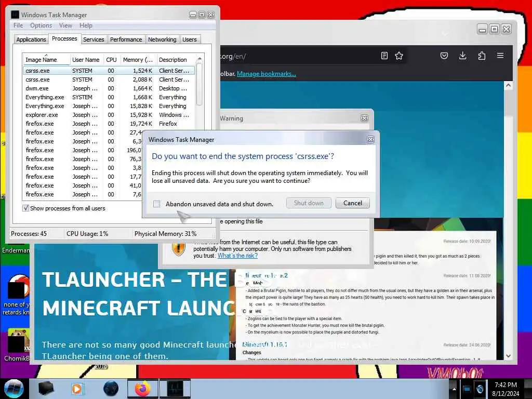The image size is (532, 399).
Task: Launch the media player taskbar icon
Action: (77, 389)
